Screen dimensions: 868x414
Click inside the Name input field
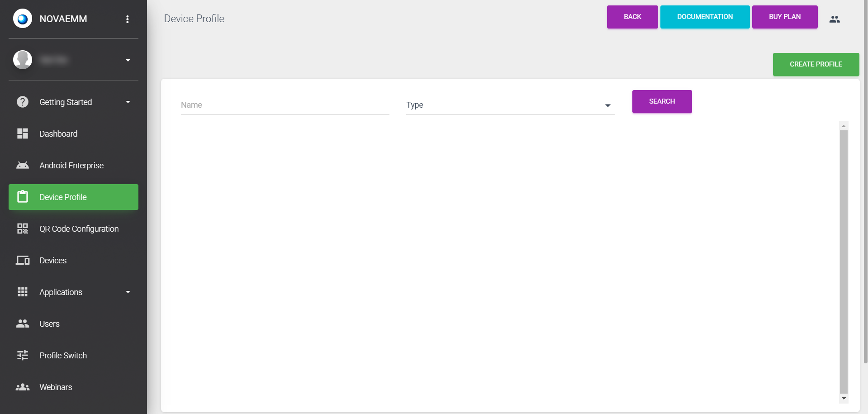tap(284, 105)
